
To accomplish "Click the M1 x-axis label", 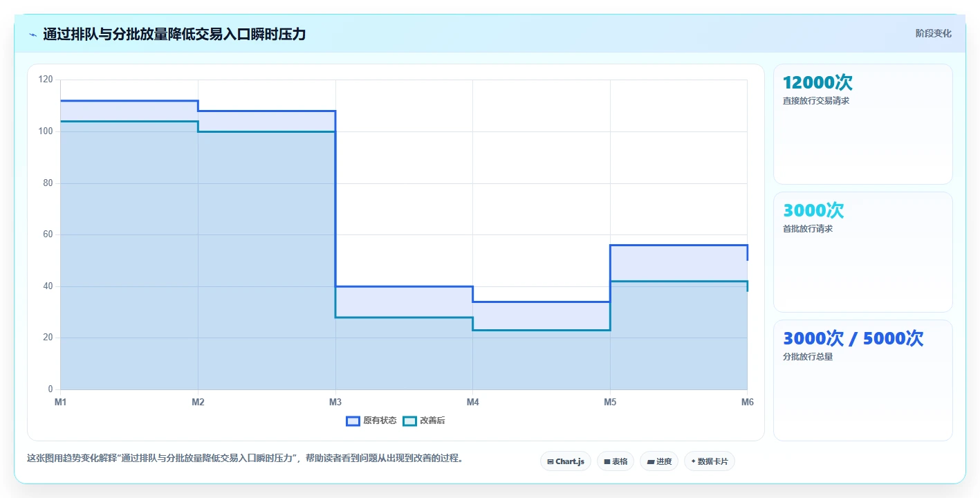I will click(x=61, y=402).
